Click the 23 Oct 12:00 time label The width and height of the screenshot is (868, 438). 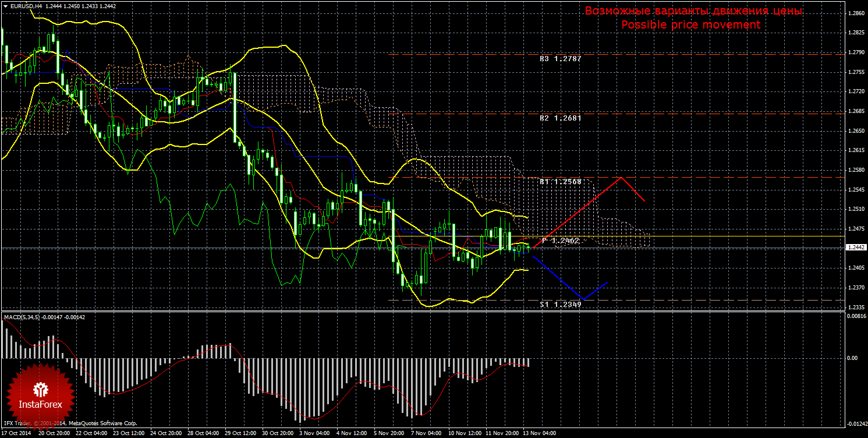coord(129,433)
